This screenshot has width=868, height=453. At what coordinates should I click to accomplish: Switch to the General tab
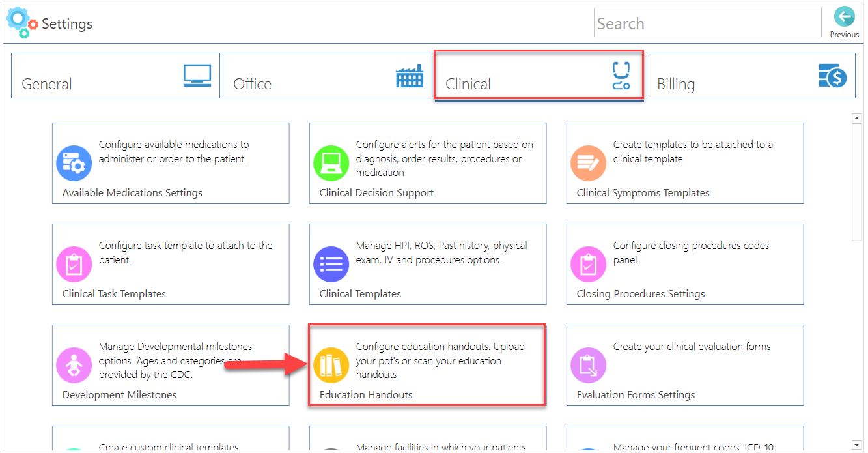click(115, 76)
